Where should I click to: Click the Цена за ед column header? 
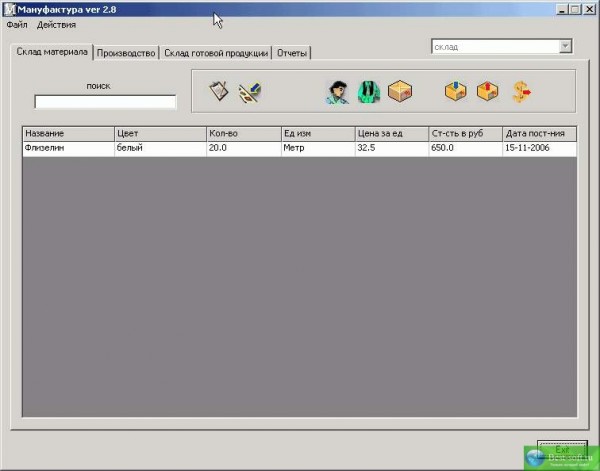[x=391, y=133]
